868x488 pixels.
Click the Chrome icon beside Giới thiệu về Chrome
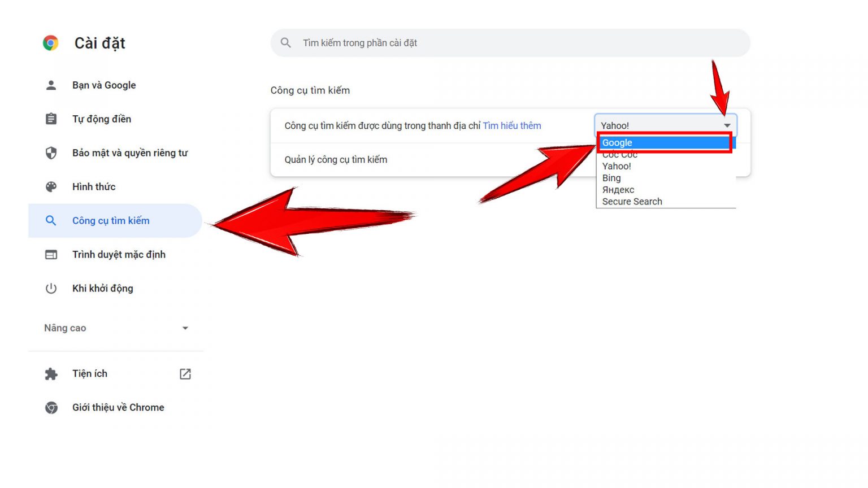51,408
